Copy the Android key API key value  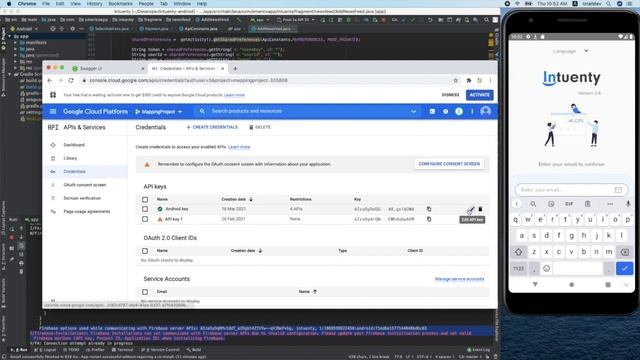tap(429, 209)
